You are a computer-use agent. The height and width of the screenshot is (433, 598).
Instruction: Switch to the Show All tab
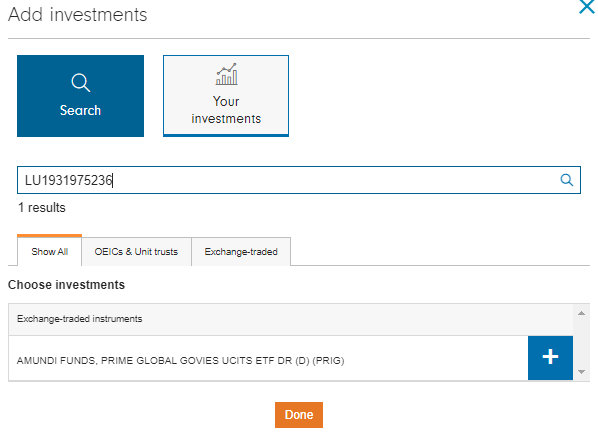pos(50,251)
